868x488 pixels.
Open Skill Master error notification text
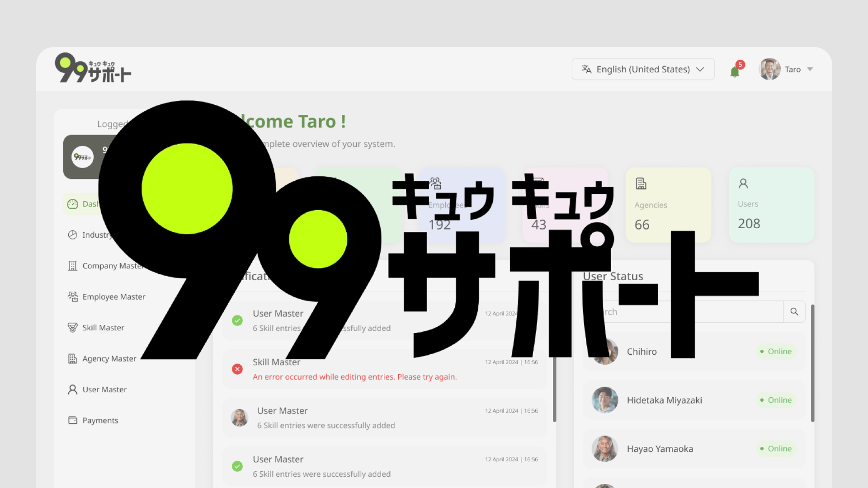pyautogui.click(x=355, y=377)
